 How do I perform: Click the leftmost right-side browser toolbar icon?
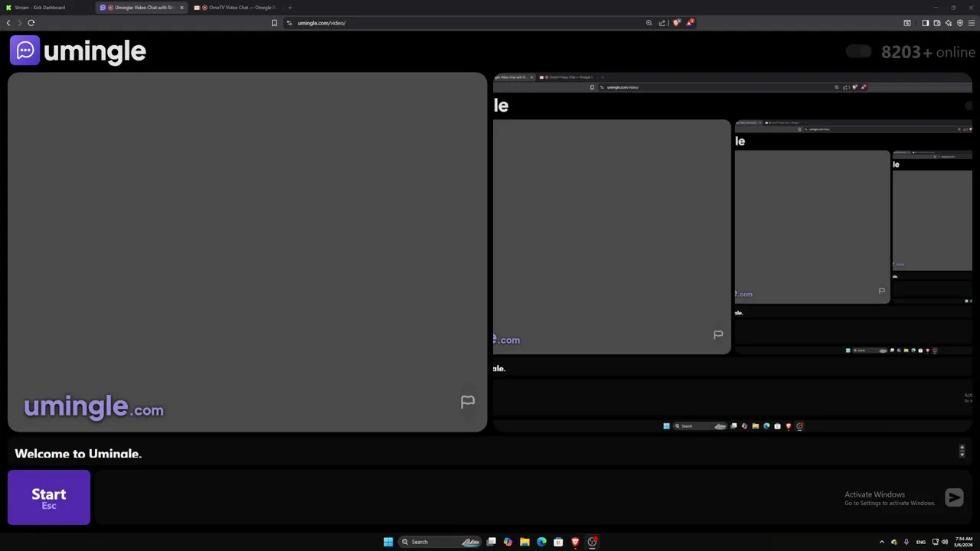coord(907,23)
